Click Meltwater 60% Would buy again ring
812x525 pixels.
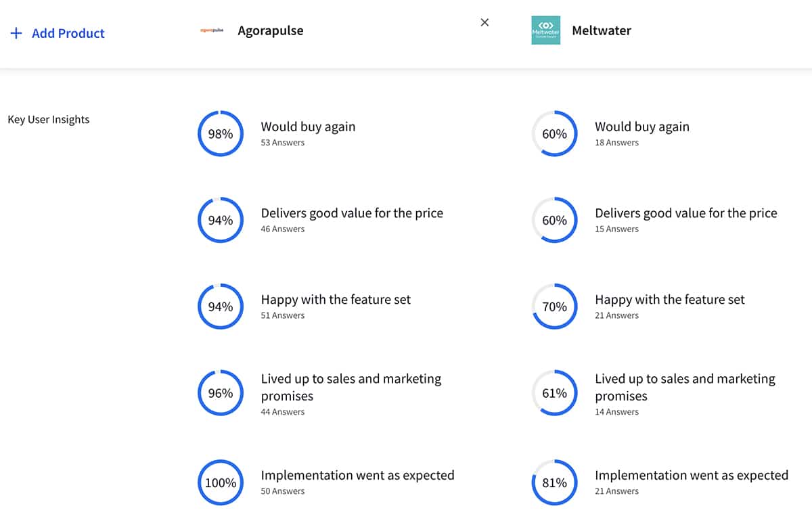(555, 134)
